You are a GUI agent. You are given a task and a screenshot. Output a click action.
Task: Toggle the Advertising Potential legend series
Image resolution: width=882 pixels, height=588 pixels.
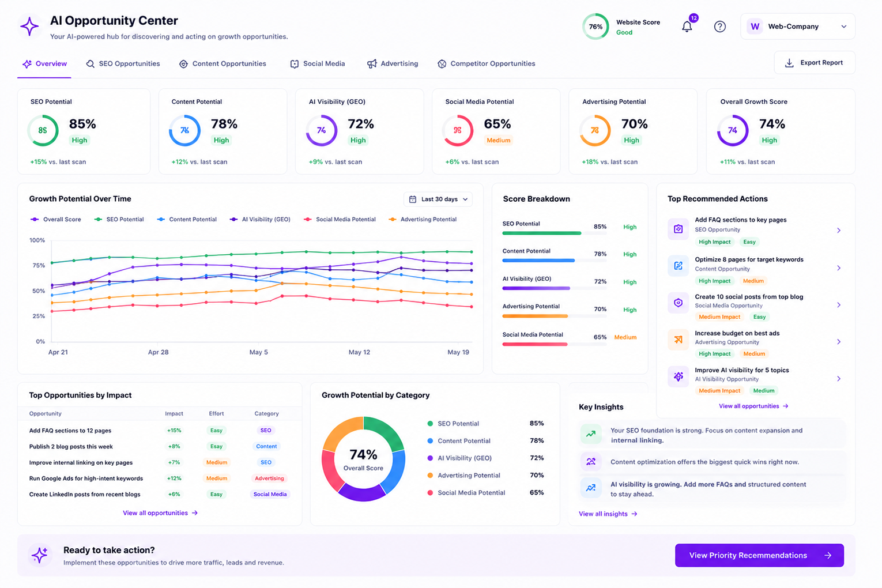423,220
